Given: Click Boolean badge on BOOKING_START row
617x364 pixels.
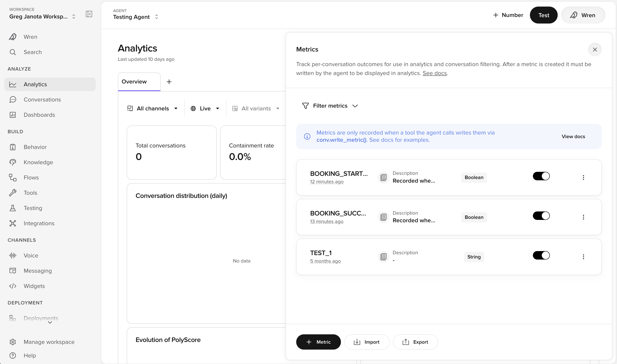Looking at the screenshot, I should click(x=474, y=177).
